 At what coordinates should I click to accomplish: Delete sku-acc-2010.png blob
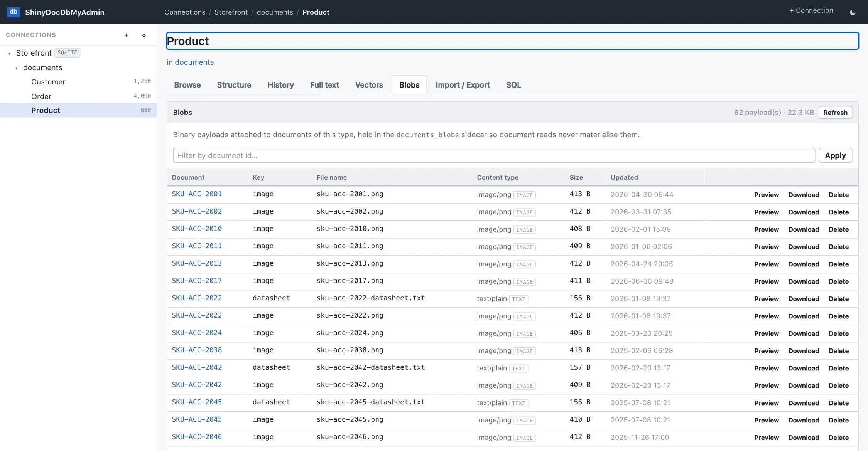click(838, 230)
